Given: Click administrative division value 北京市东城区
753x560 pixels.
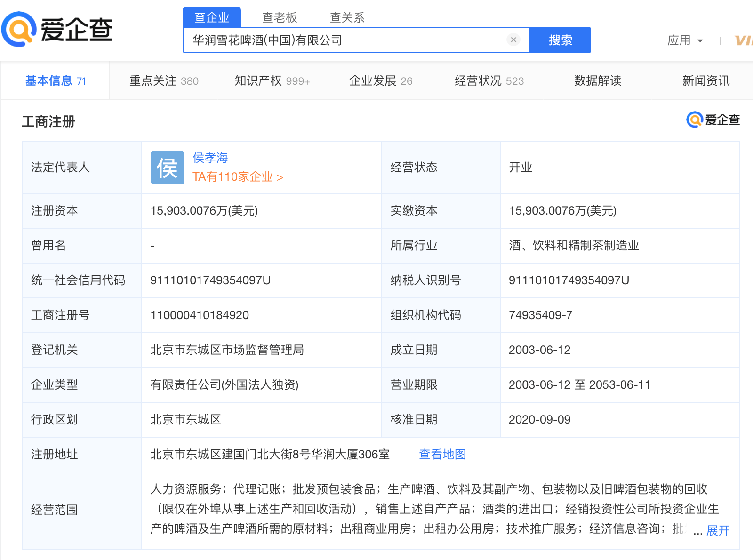Looking at the screenshot, I should click(185, 419).
